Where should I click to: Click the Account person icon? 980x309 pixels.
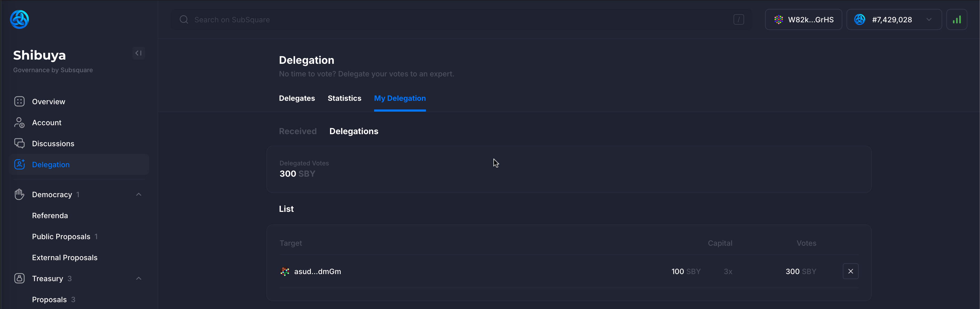19,122
